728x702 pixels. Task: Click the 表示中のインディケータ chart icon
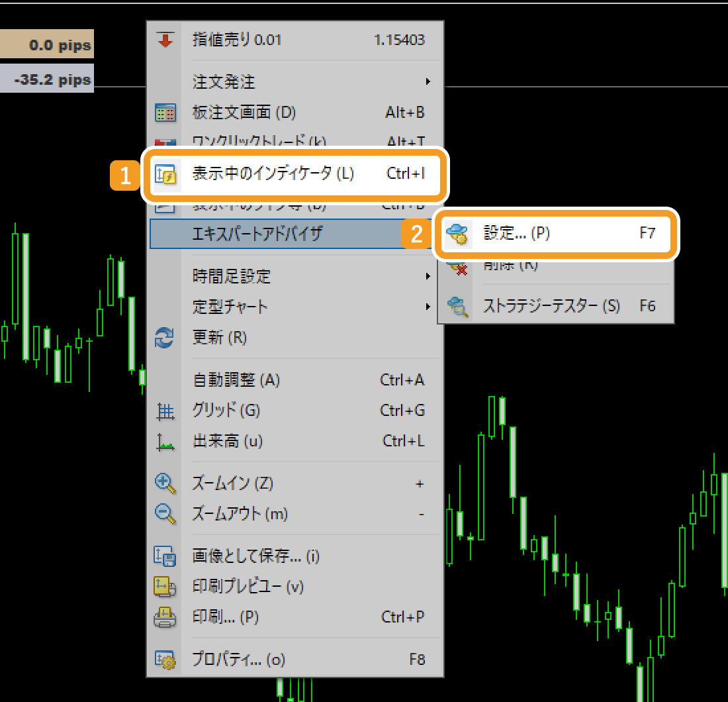(165, 174)
